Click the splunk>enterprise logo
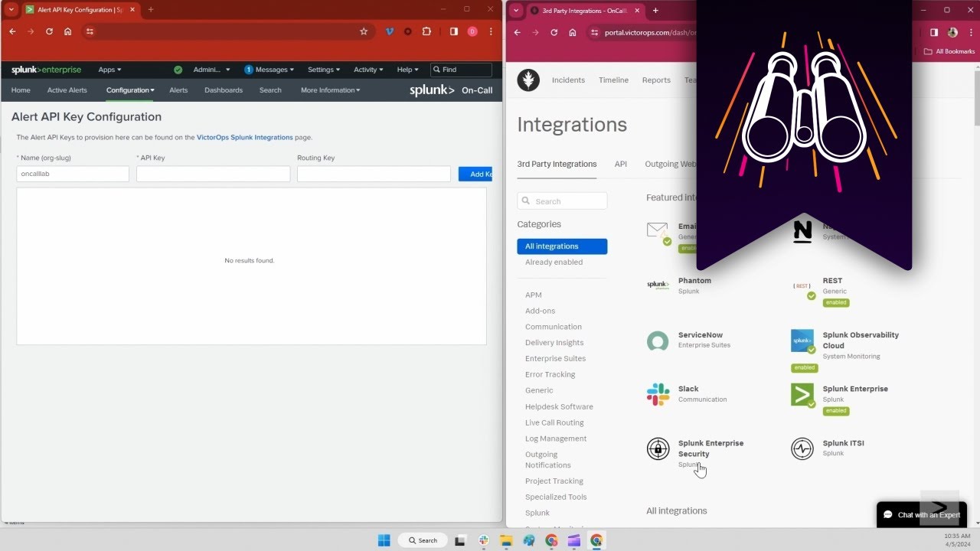Viewport: 980px width, 551px height. [x=46, y=70]
